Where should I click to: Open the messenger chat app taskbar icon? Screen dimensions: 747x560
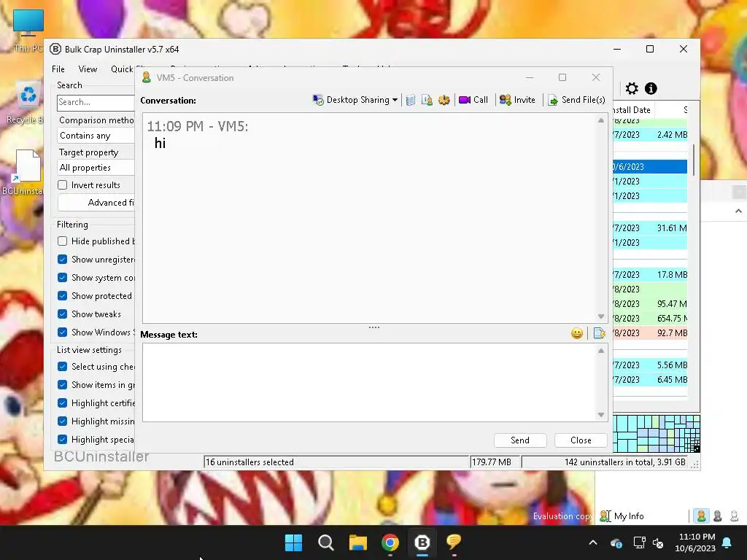[x=454, y=542]
